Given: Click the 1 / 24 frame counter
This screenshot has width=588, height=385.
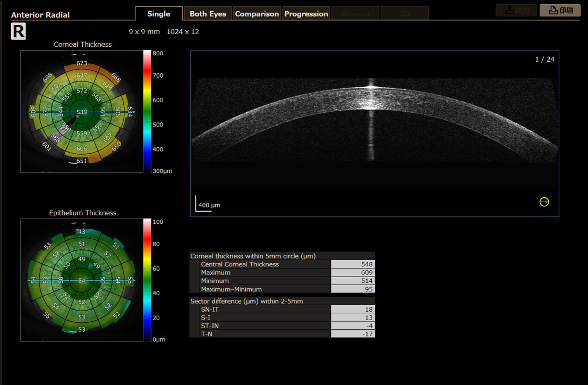Looking at the screenshot, I should [544, 59].
